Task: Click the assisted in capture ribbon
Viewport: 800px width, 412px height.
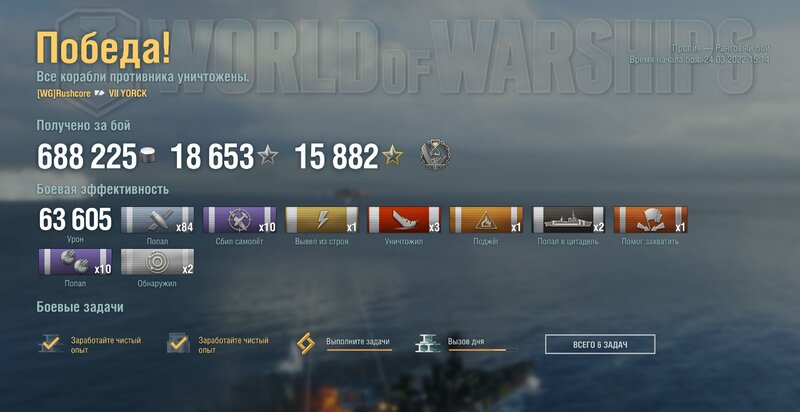Action: (651, 220)
